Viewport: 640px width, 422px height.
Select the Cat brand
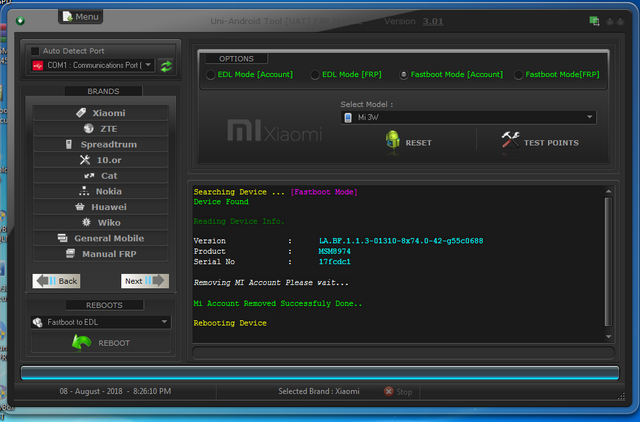point(100,175)
